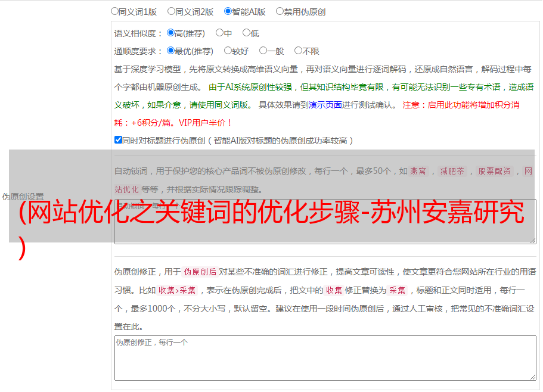Click the 收集>采集 example tag
543x392 pixels.
(x=177, y=291)
